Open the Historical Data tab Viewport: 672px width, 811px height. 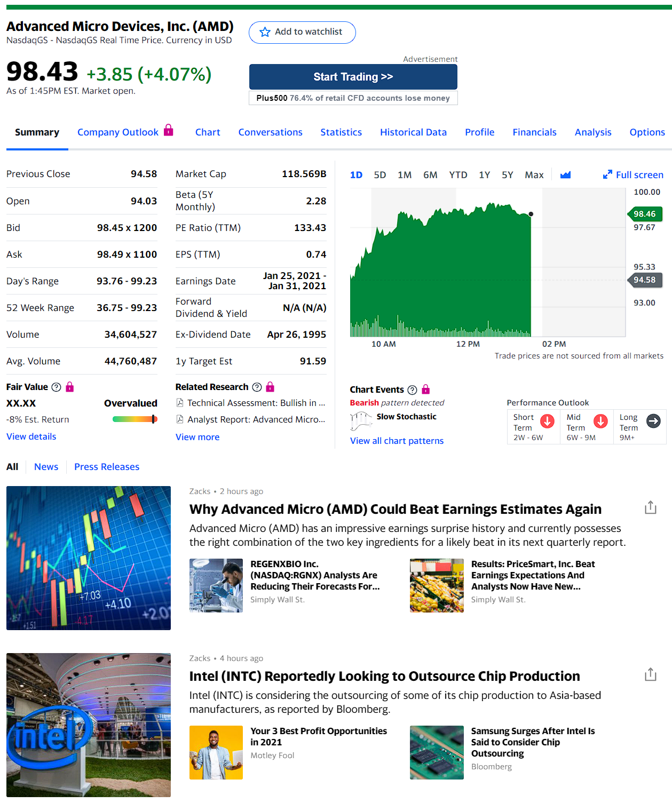pos(413,132)
